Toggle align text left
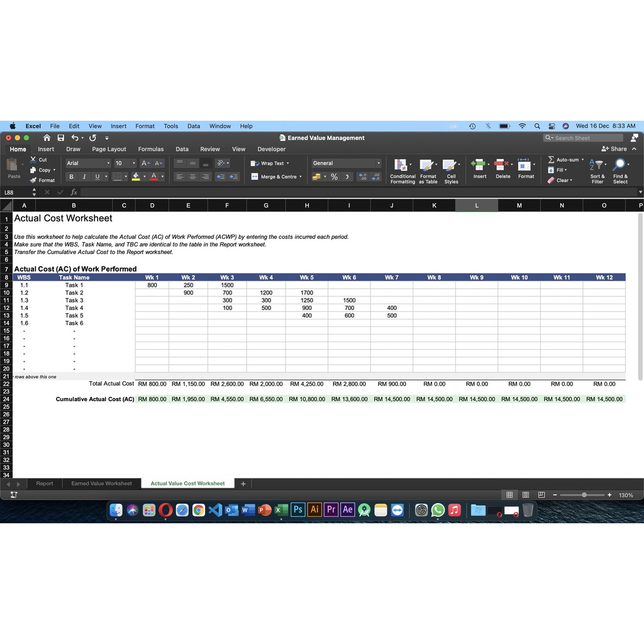The height and width of the screenshot is (644, 644). (x=179, y=177)
